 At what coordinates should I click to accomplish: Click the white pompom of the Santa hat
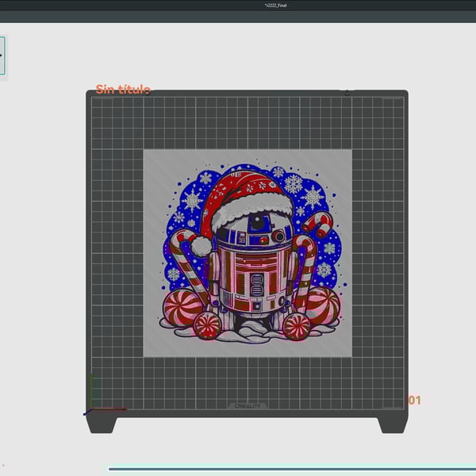coord(202,247)
